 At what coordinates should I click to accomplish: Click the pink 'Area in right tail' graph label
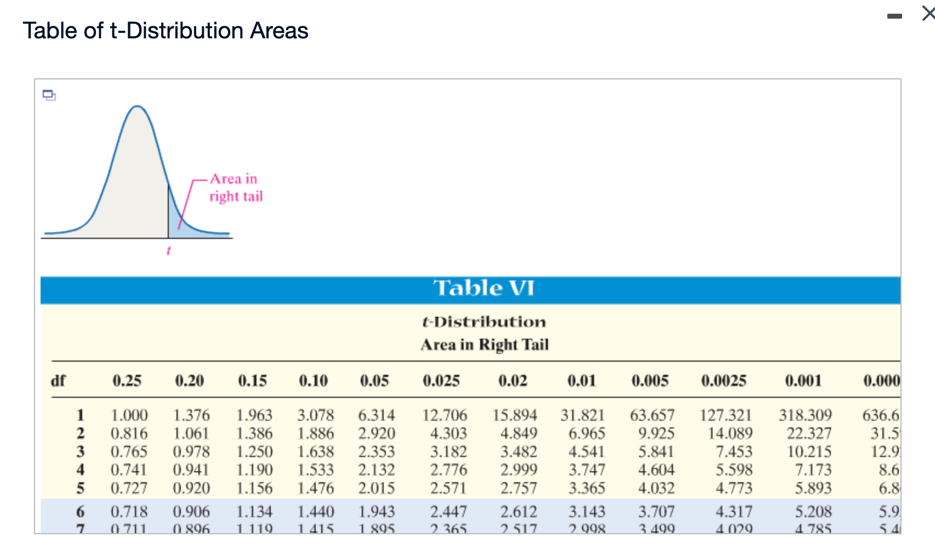tap(236, 187)
